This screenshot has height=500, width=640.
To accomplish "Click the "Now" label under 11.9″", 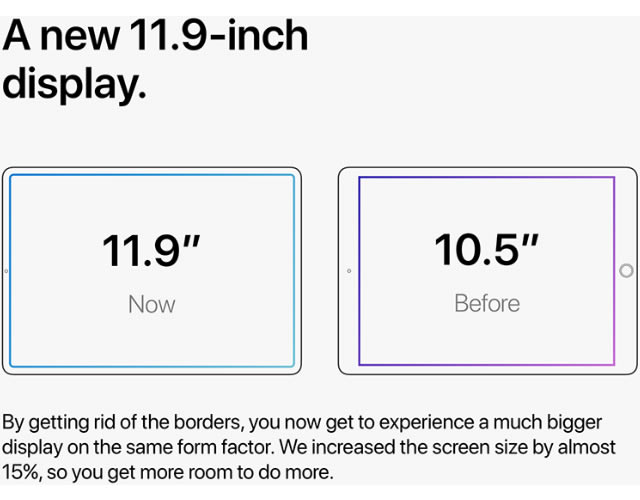I will 151,303.
